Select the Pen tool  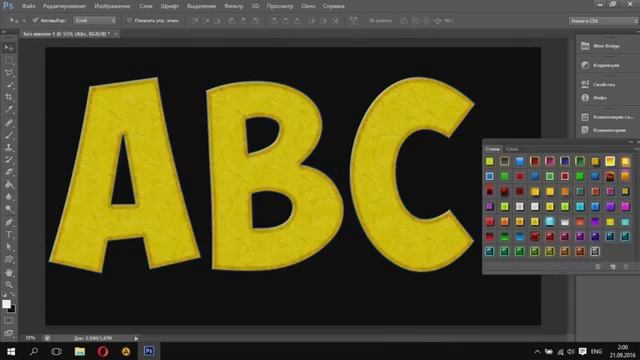(9, 222)
